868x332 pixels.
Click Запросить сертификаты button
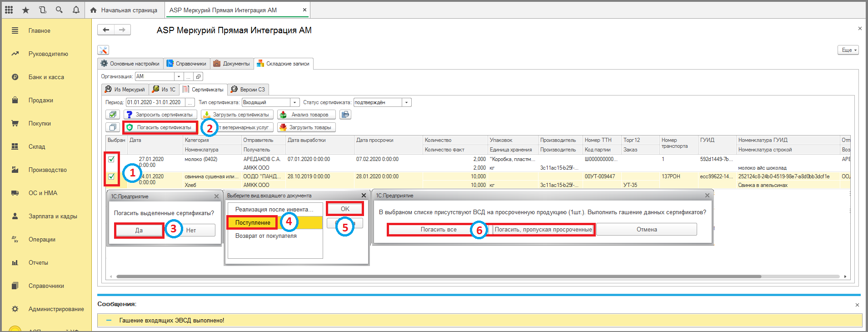[x=160, y=115]
